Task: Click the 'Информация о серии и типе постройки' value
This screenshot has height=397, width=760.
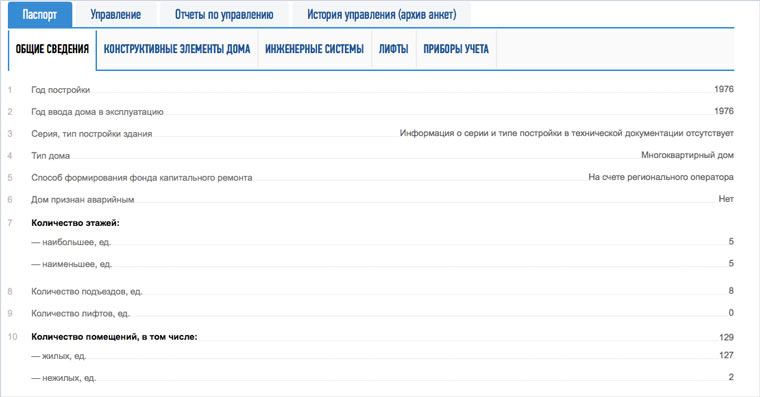Action: click(567, 133)
